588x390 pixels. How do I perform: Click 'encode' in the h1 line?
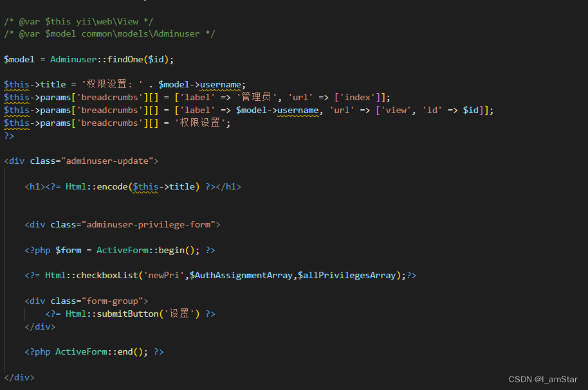point(112,186)
